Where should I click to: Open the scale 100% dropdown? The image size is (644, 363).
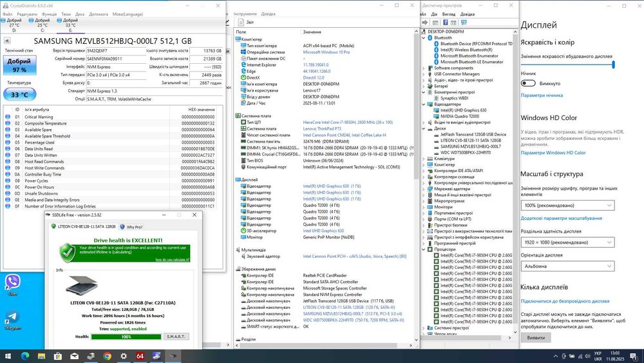pyautogui.click(x=567, y=205)
